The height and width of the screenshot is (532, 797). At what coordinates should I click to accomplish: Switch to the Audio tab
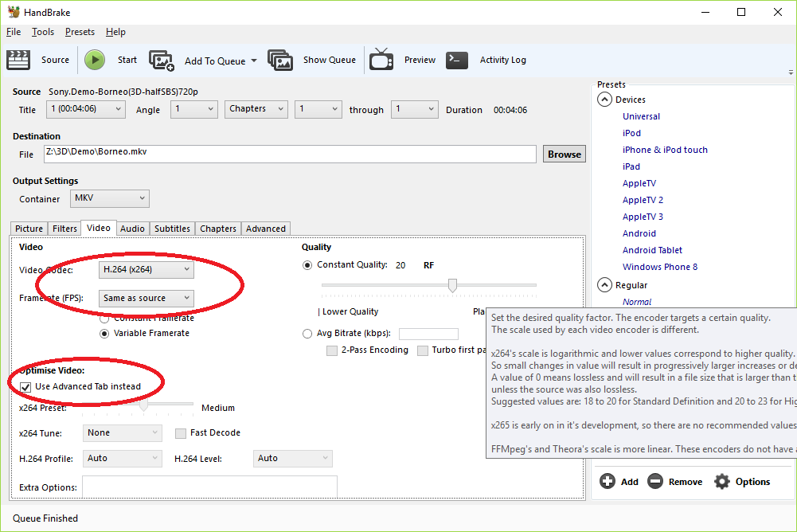click(x=132, y=229)
